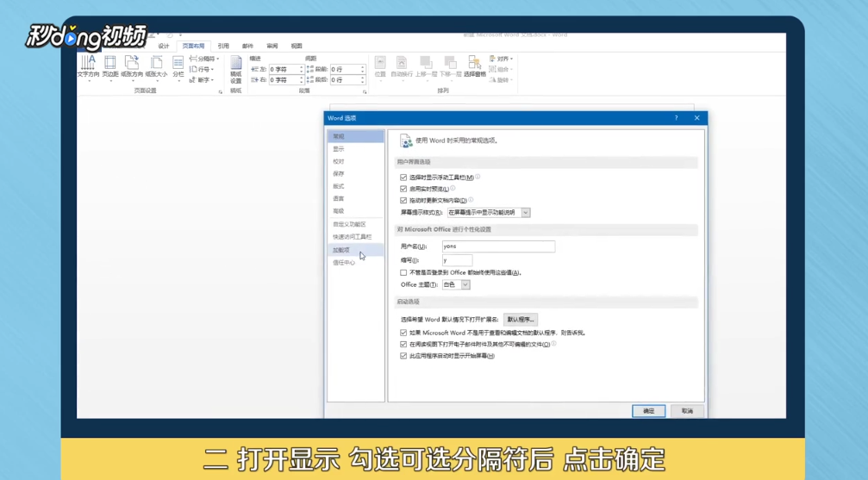Image resolution: width=868 pixels, height=480 pixels.
Task: Open Selection Pane (选择窗格) in ribbon
Action: pyautogui.click(x=474, y=66)
